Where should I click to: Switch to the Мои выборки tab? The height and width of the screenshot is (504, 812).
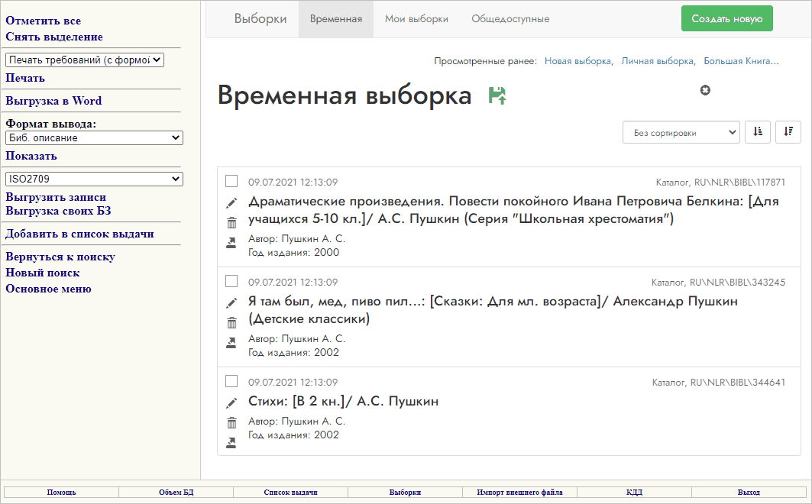(x=416, y=19)
